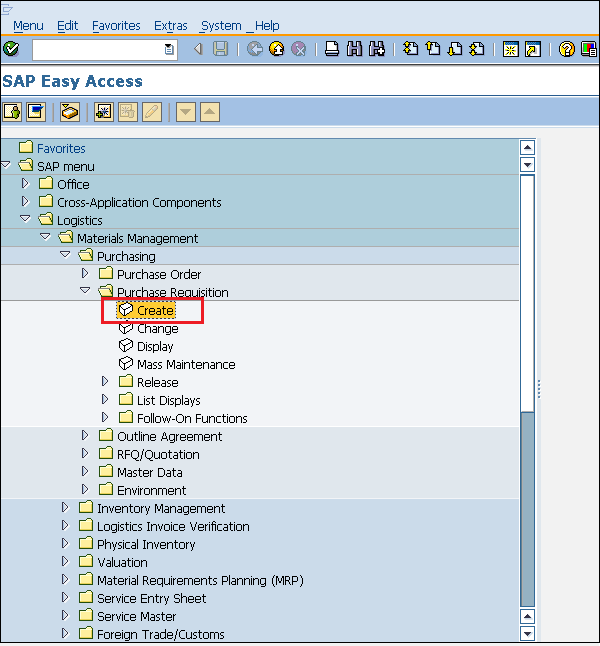Open the Favorites menu
600x646 pixels.
click(116, 26)
